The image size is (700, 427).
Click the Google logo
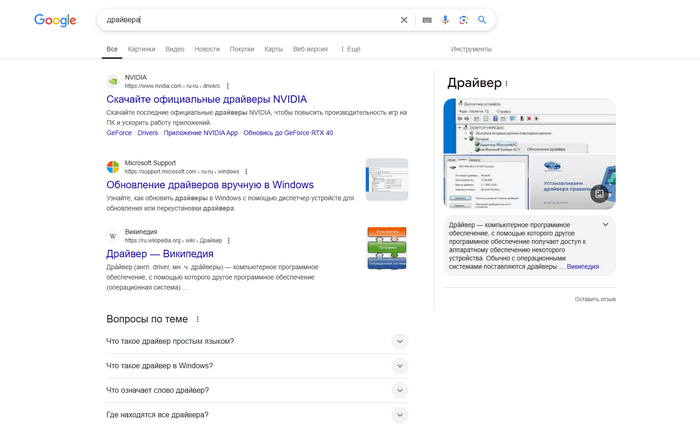pos(55,20)
